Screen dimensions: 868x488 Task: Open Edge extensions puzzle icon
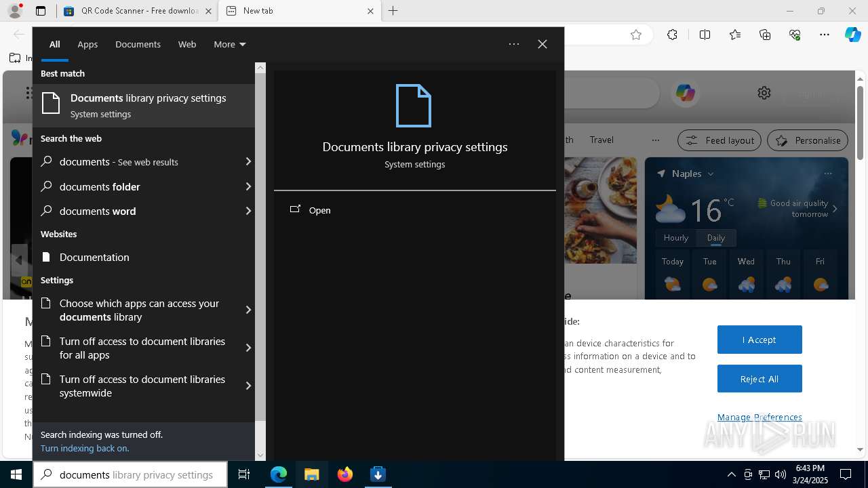pos(672,35)
